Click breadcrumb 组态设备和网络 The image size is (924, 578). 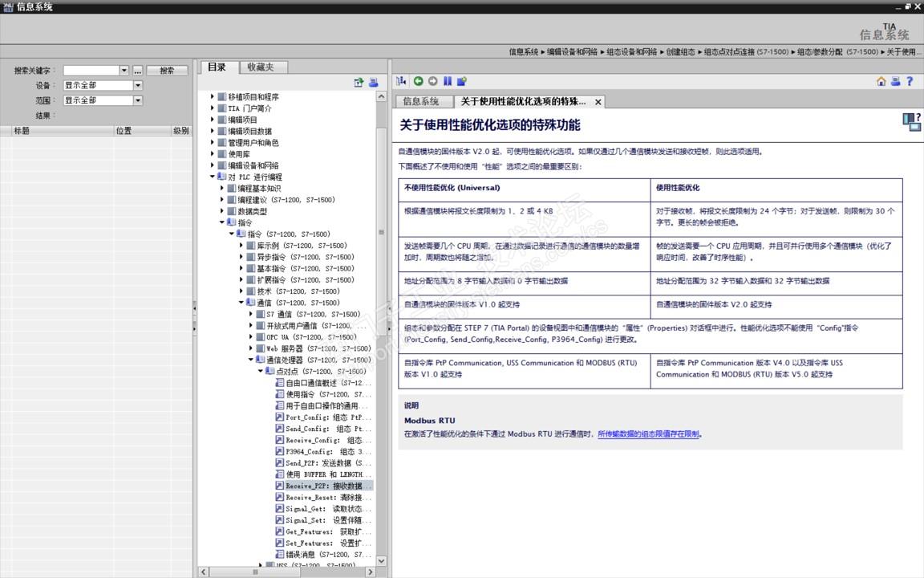pyautogui.click(x=632, y=52)
